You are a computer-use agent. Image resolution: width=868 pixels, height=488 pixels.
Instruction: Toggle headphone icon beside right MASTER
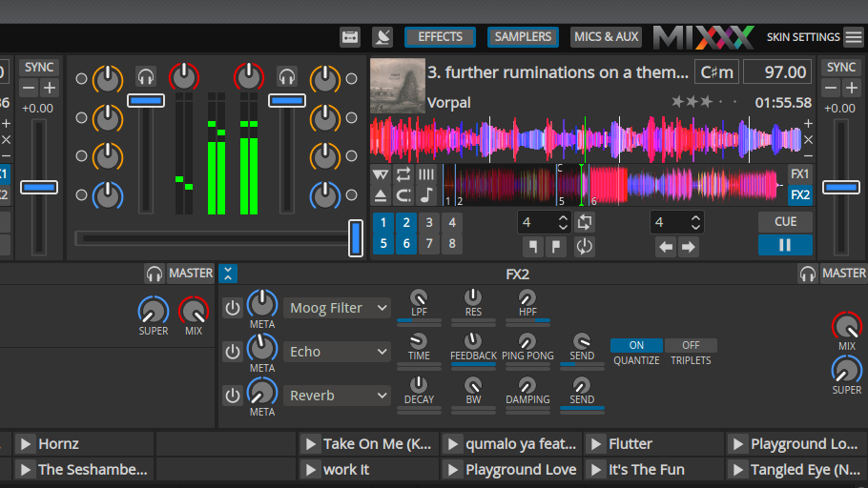tap(808, 274)
